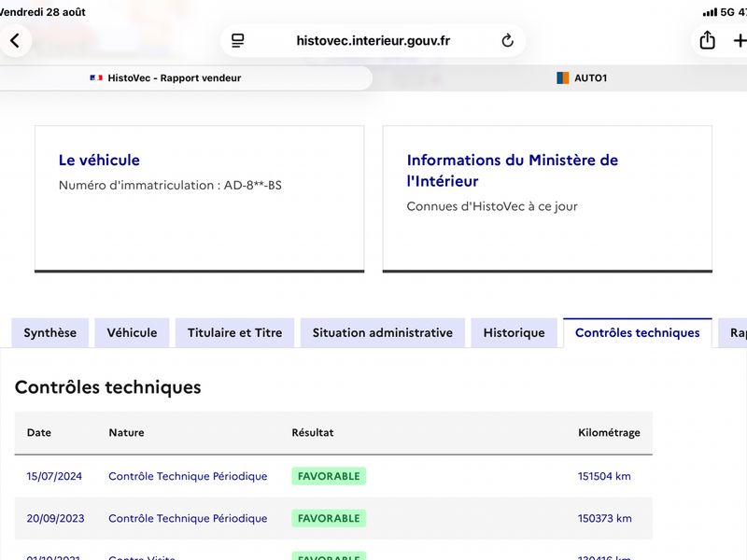Open the Synthèse tab

(x=50, y=333)
